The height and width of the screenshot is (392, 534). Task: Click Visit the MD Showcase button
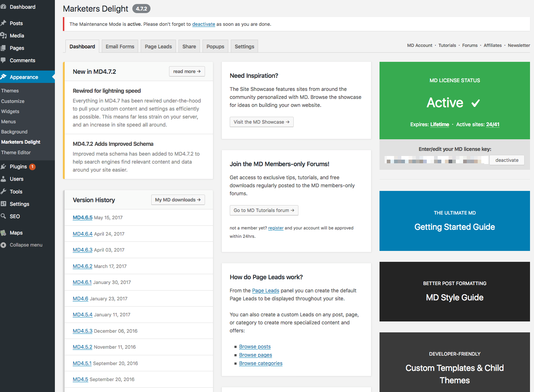click(261, 122)
